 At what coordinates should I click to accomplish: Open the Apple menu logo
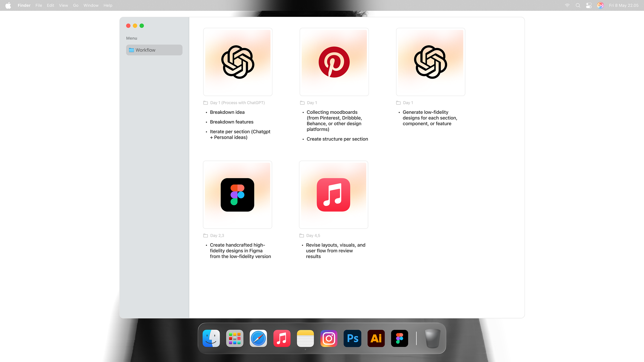8,5
